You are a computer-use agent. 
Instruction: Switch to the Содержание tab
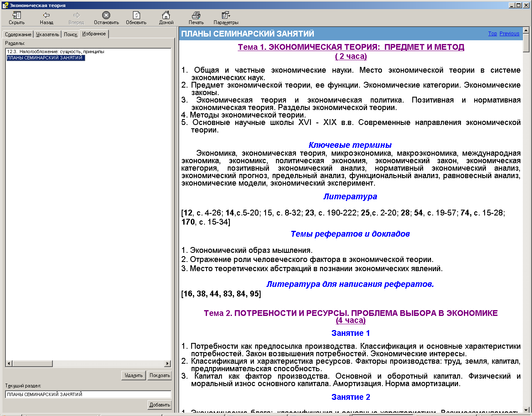tap(18, 34)
